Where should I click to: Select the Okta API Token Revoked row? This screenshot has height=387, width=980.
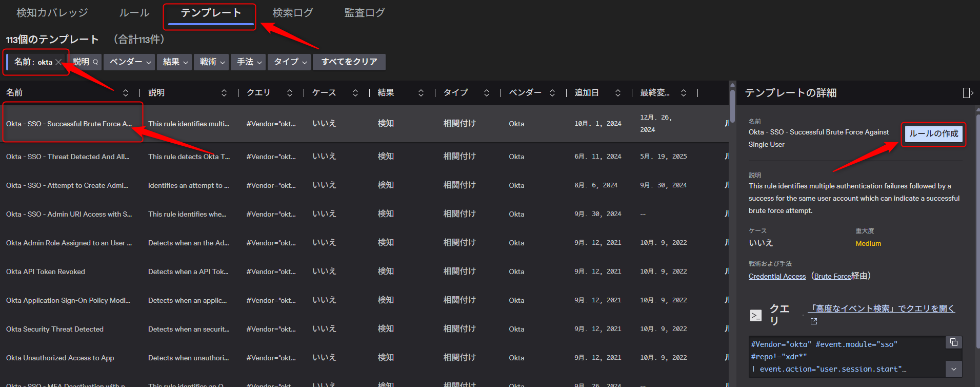pyautogui.click(x=46, y=272)
